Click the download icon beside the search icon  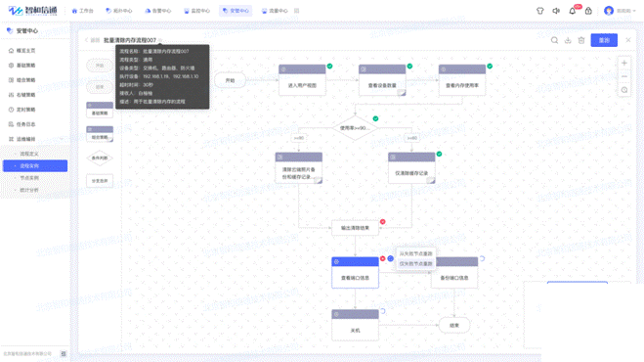coord(568,40)
